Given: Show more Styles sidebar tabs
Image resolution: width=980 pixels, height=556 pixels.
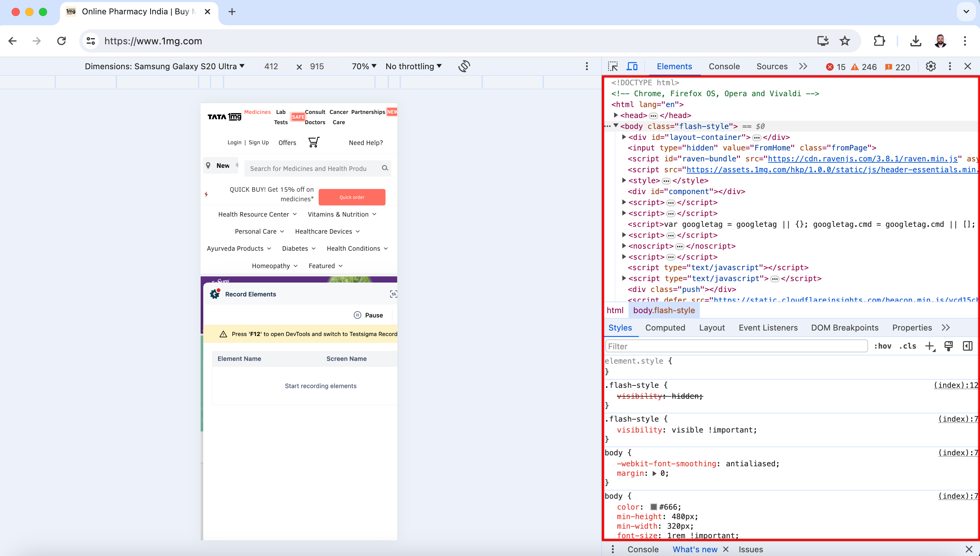Looking at the screenshot, I should pos(946,328).
